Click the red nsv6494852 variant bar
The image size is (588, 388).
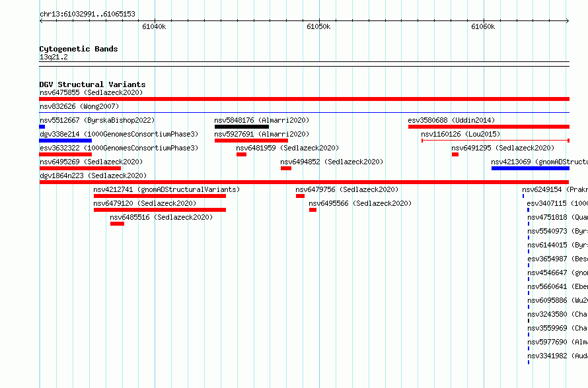click(x=286, y=168)
